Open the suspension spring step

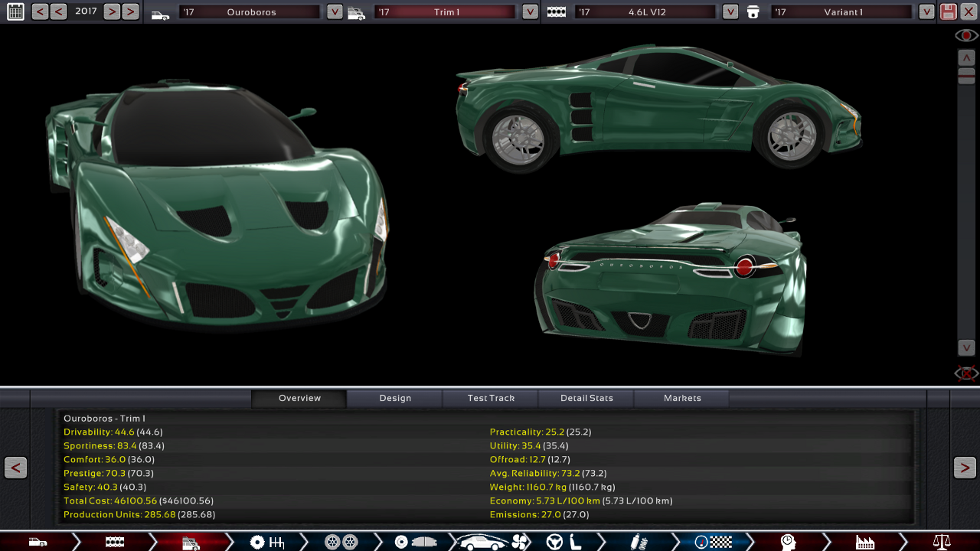[639, 542]
